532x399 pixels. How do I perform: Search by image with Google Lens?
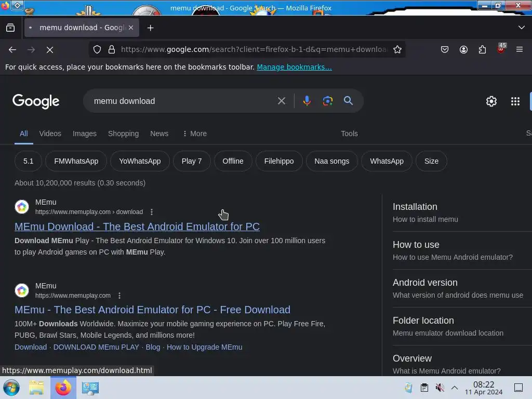click(x=327, y=101)
